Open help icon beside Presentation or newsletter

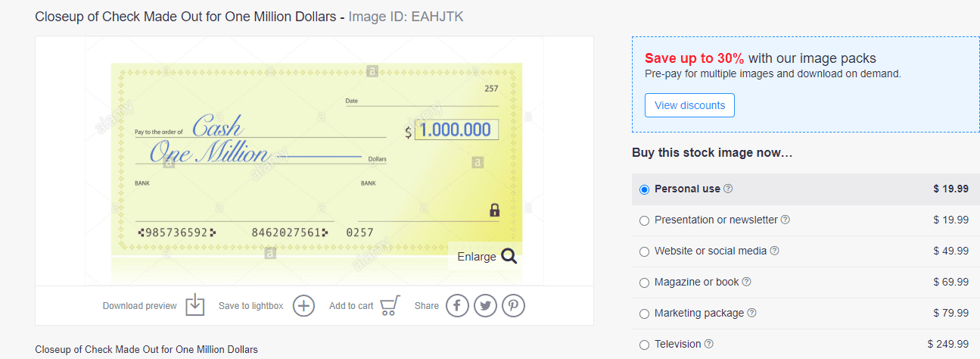point(786,220)
